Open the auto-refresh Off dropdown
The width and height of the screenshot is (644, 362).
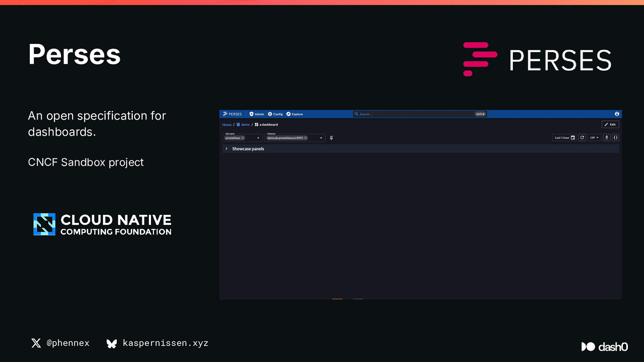coord(594,138)
